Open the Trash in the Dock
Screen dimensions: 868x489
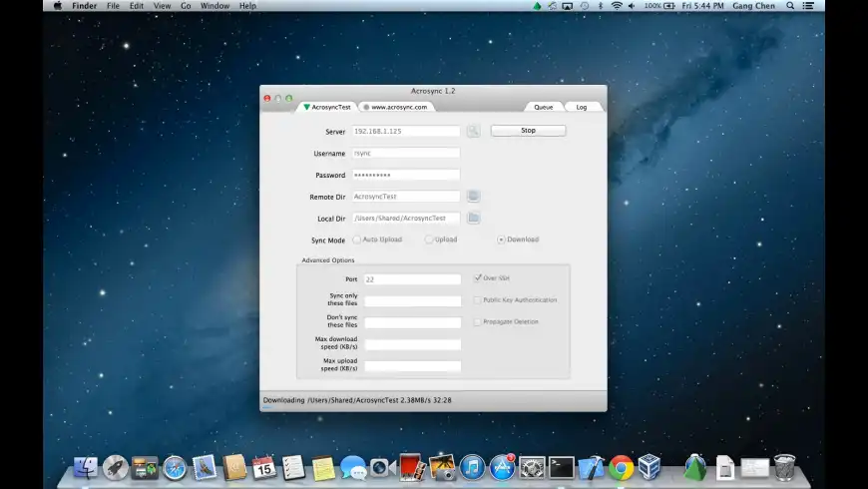click(785, 467)
